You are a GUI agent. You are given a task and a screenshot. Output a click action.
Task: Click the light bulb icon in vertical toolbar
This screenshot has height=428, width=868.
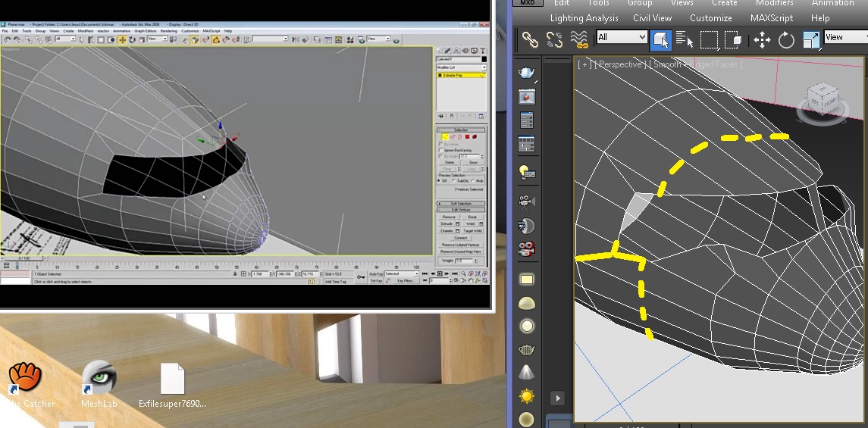[526, 173]
